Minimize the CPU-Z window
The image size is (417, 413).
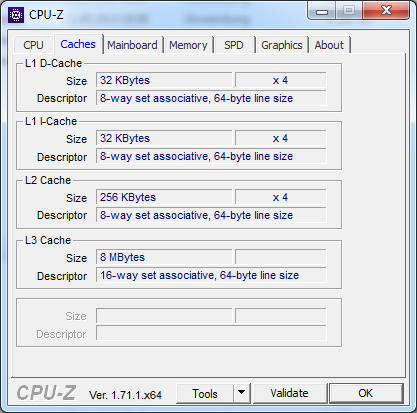322,12
